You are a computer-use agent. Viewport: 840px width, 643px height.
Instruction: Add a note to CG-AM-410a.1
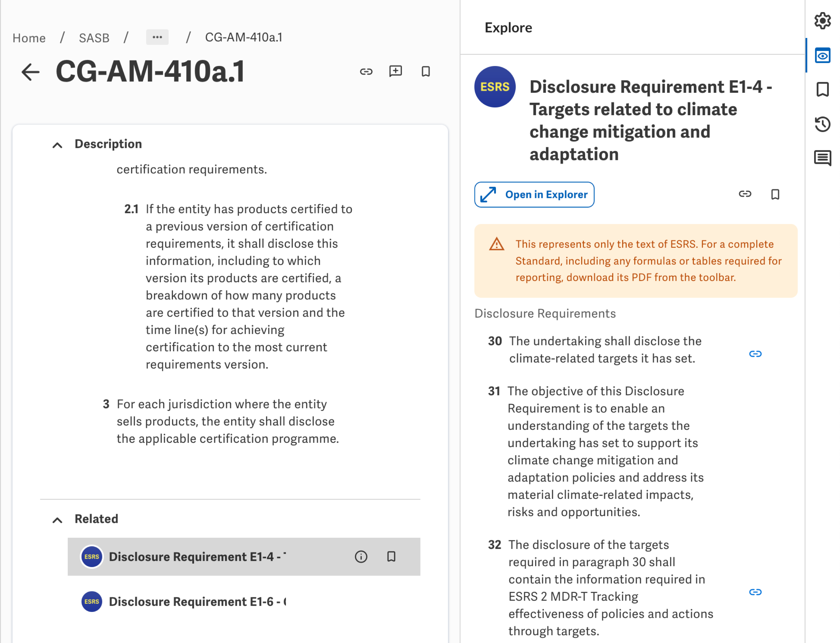click(395, 72)
